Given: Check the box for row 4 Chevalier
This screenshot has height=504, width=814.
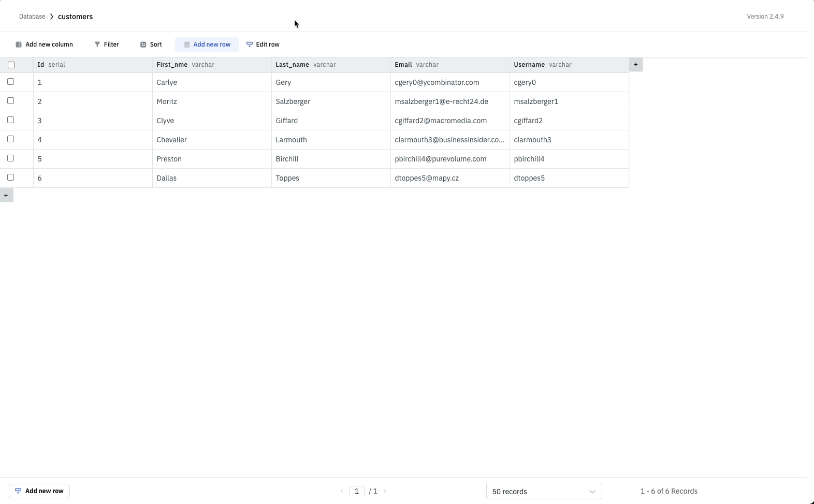Looking at the screenshot, I should tap(11, 139).
